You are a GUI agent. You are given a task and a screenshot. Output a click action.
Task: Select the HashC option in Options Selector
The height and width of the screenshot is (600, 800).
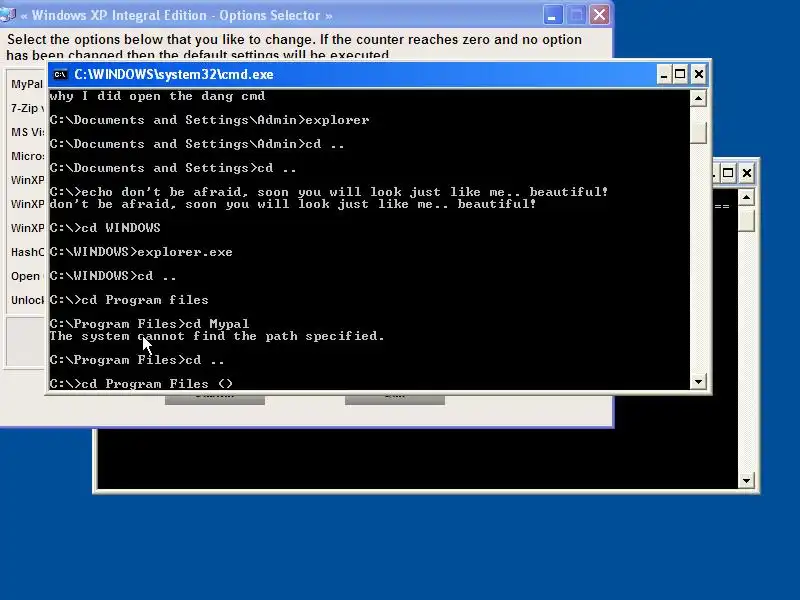tap(27, 252)
